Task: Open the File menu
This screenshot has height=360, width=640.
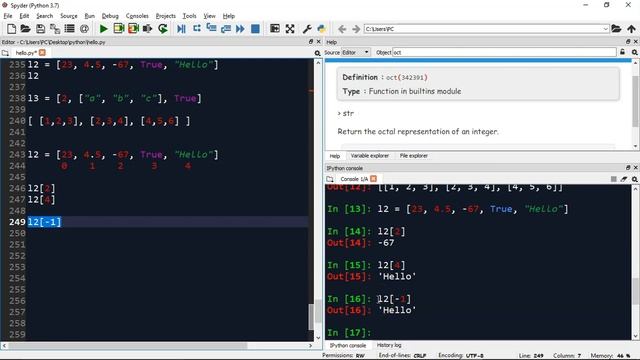Action: 8,16
